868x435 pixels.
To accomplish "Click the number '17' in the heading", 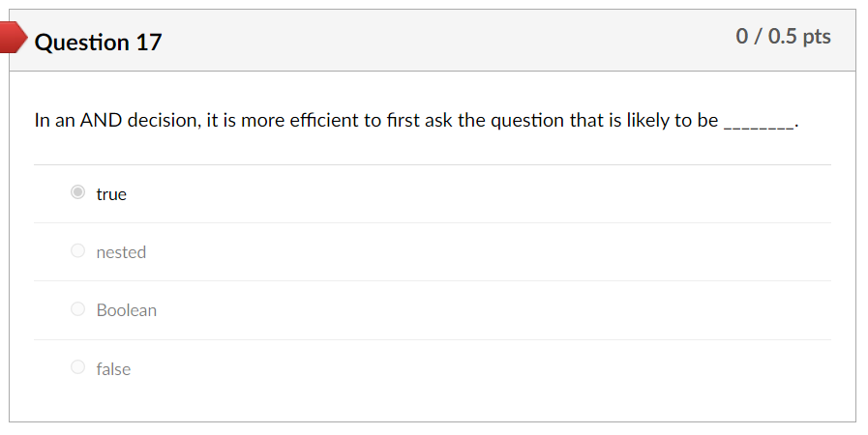I will tap(148, 42).
